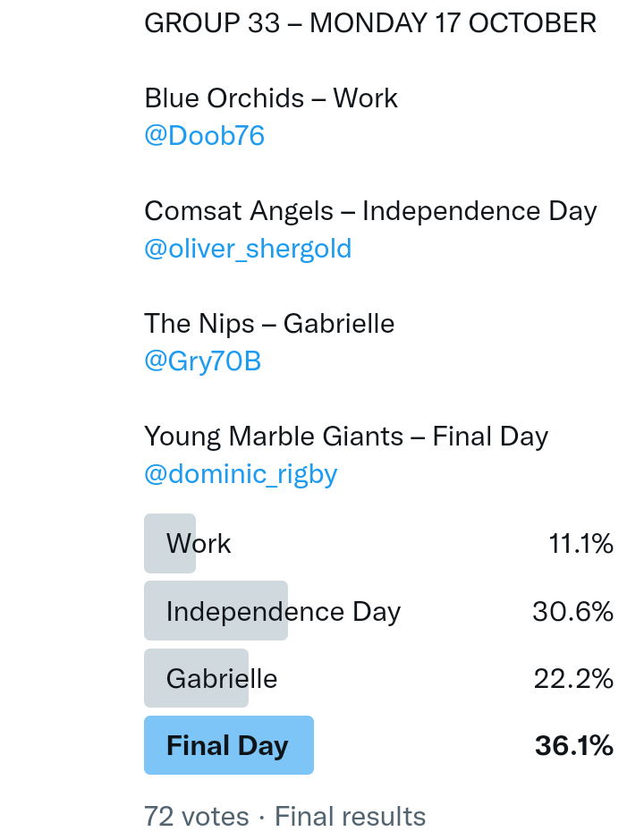The width and height of the screenshot is (644, 840).
Task: Click the Comsat Angels – Independence Day line
Action: click(370, 211)
